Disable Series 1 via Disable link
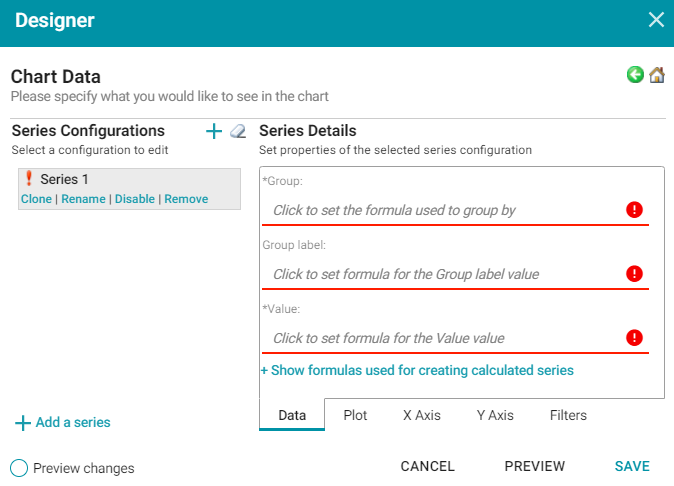Image resolution: width=674 pixels, height=486 pixels. [135, 199]
